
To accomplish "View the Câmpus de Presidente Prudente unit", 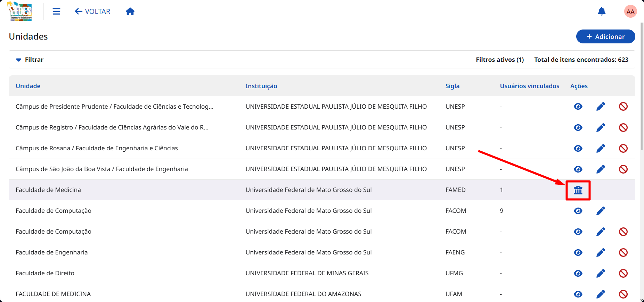I will point(578,107).
